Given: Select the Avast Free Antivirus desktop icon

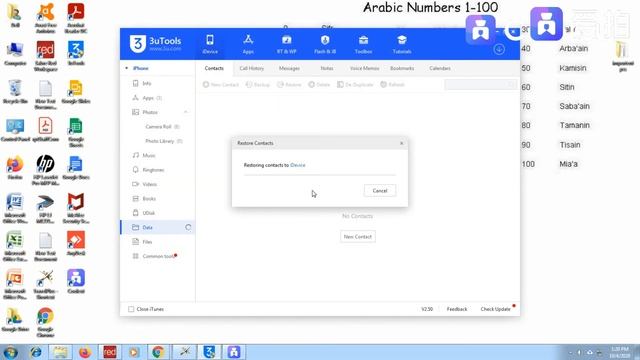Looking at the screenshot, I should point(45,18).
